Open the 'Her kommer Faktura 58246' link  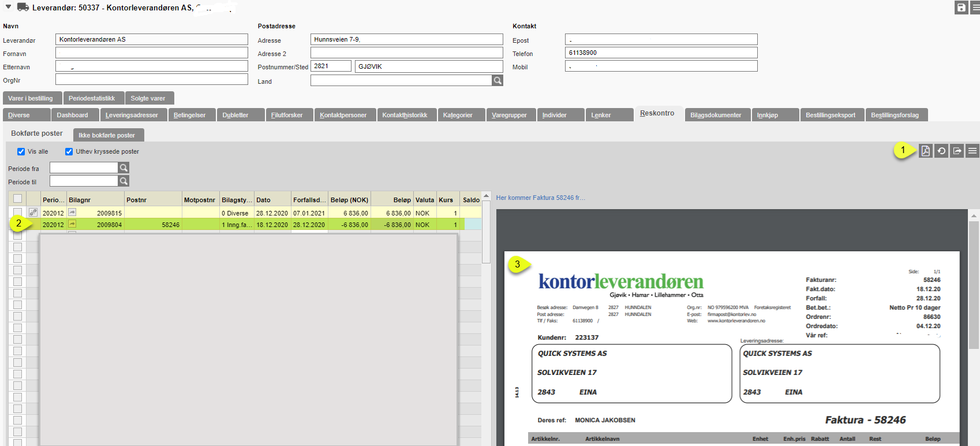click(x=540, y=198)
